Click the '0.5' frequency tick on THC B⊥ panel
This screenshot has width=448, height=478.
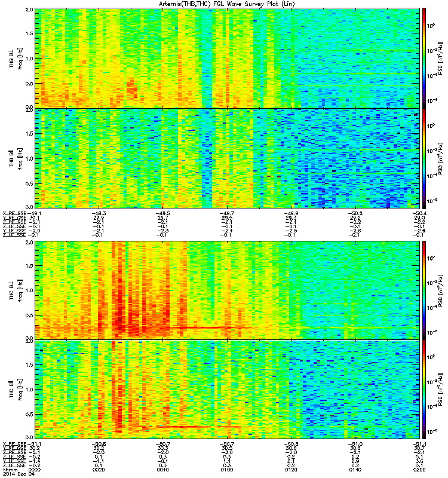click(29, 315)
